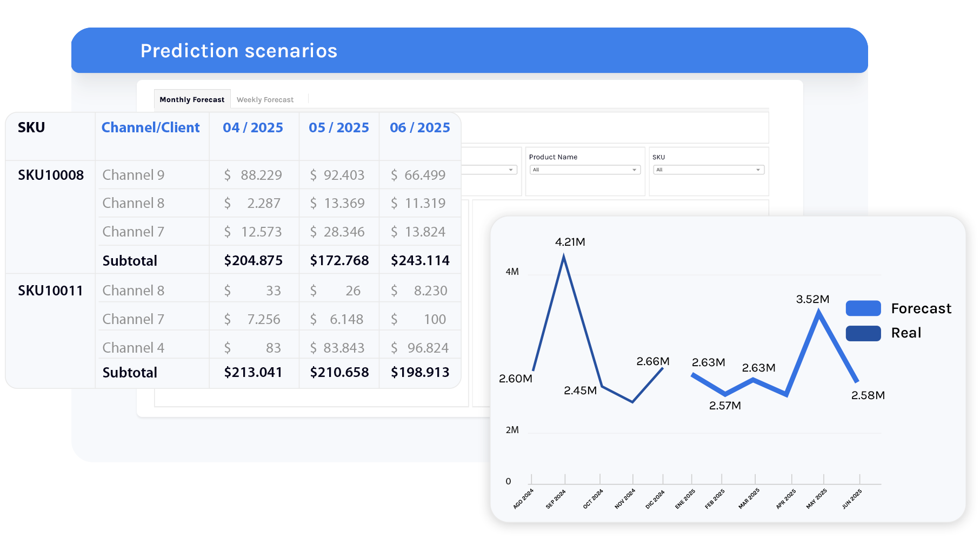Click the SEP 2024 axis label
The height and width of the screenshot is (546, 980).
[556, 499]
